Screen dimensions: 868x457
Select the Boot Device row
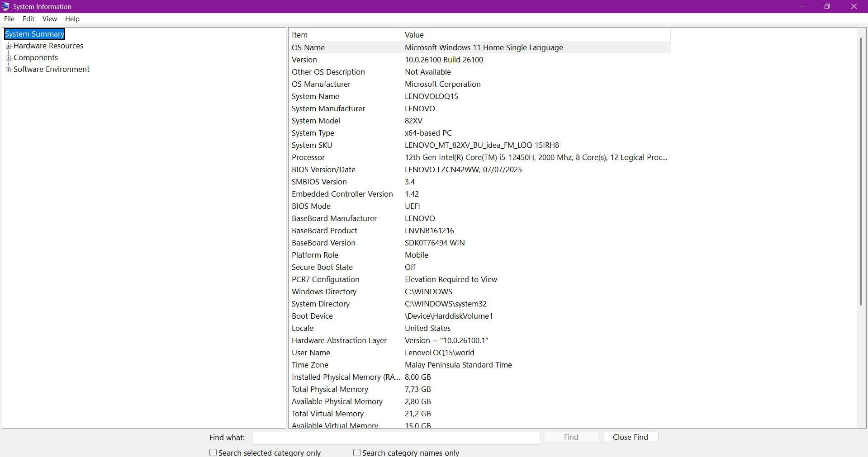click(479, 316)
